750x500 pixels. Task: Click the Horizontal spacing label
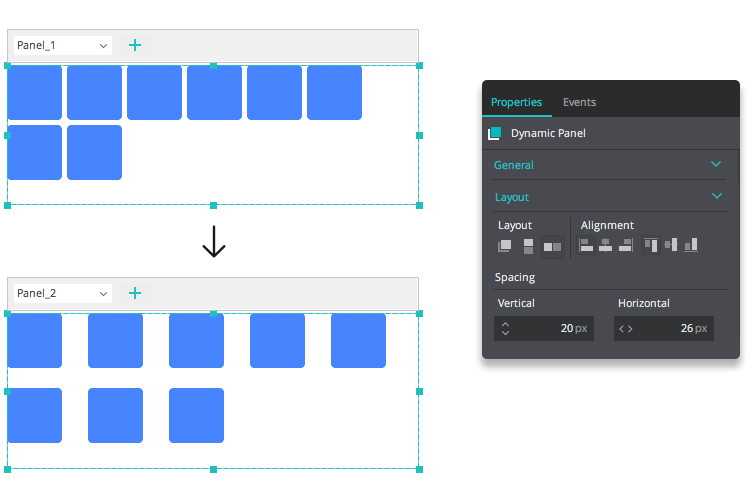(x=644, y=303)
